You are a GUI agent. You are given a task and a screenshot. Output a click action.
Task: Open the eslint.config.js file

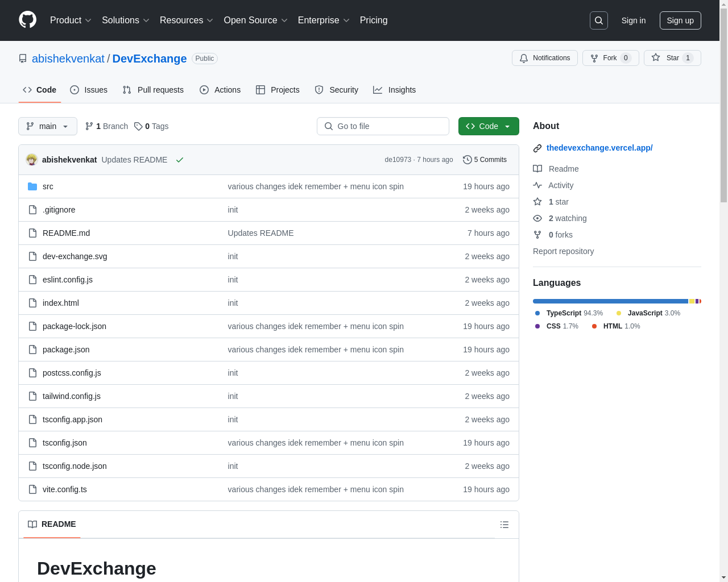(x=68, y=280)
